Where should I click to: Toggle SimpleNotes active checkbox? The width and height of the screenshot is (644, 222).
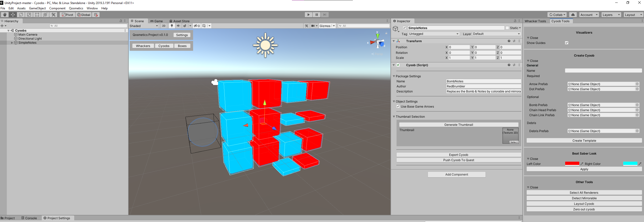click(x=404, y=28)
